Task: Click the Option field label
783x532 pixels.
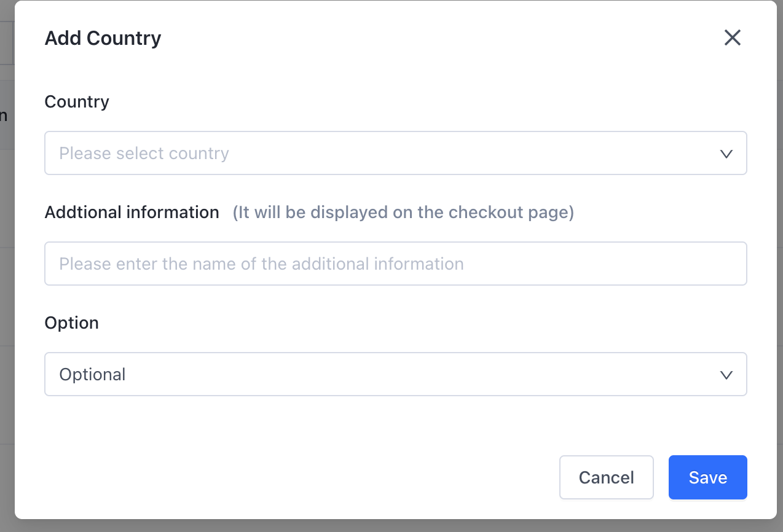Action: point(71,323)
